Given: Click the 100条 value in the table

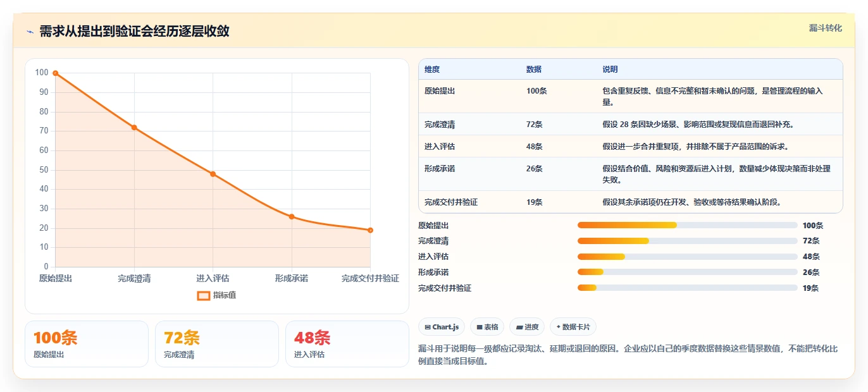Looking at the screenshot, I should 536,91.
